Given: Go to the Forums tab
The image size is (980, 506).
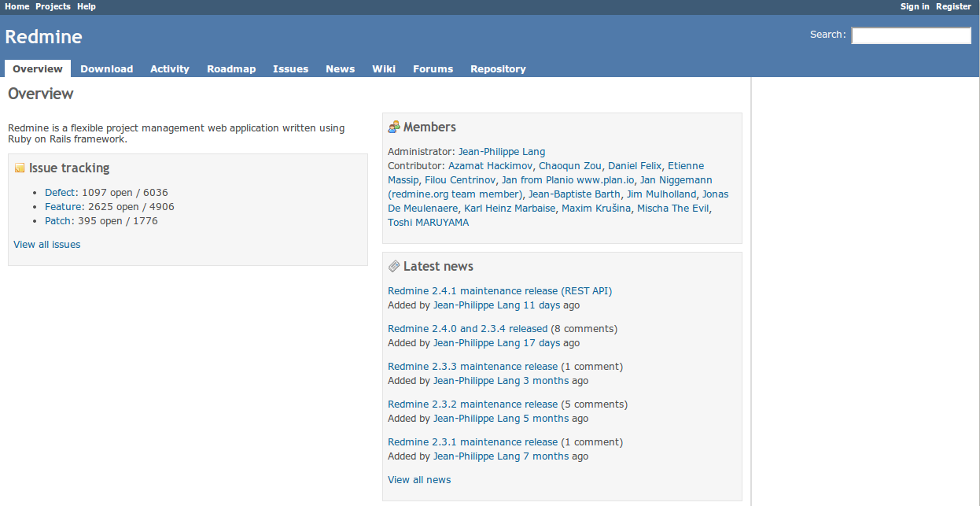Looking at the screenshot, I should (x=433, y=68).
